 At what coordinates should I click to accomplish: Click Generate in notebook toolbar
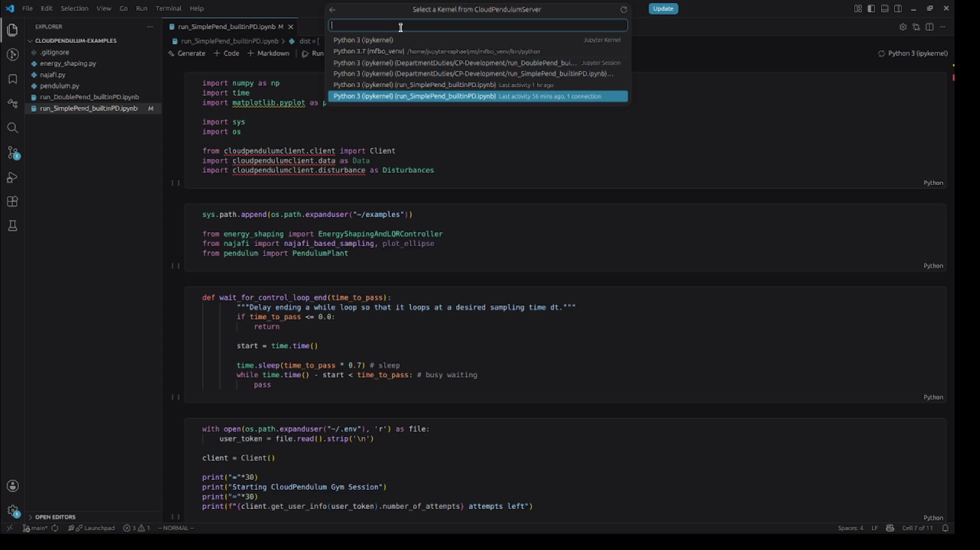[x=187, y=53]
